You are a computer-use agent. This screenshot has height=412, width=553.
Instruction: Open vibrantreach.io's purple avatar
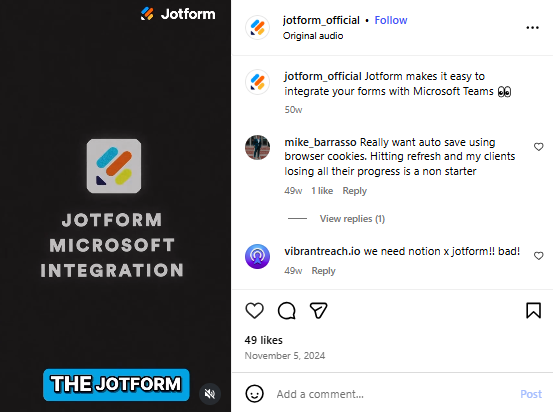(x=257, y=256)
